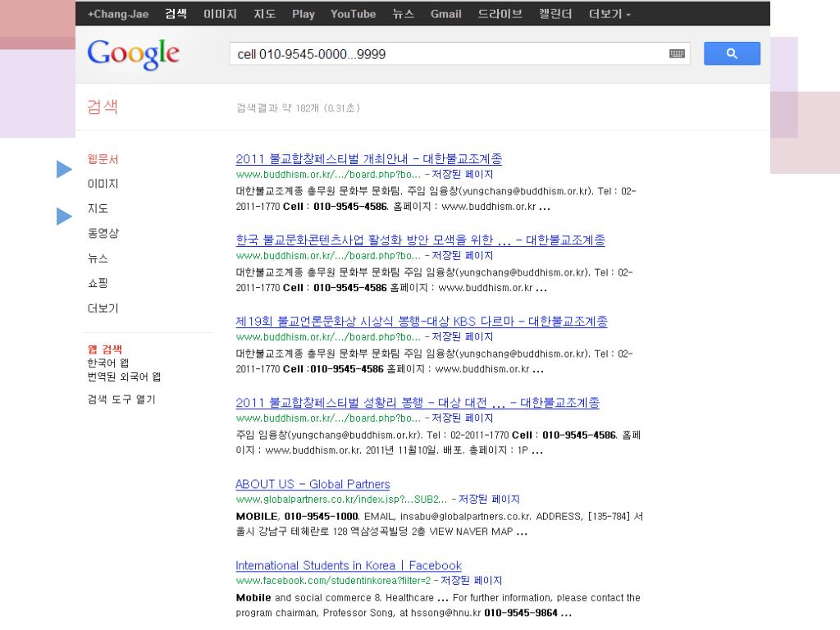Viewport: 840px width, 630px height.
Task: Click red 검색 heading under logo
Action: [x=103, y=107]
